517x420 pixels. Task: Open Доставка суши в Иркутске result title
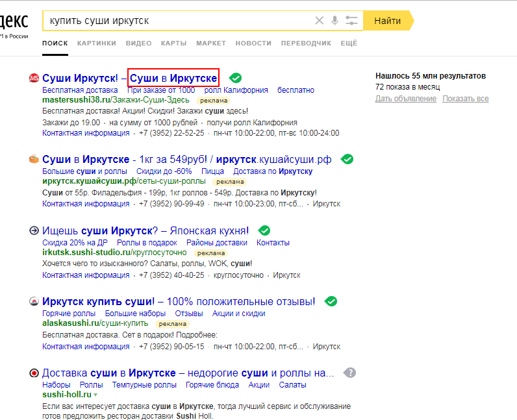click(188, 373)
